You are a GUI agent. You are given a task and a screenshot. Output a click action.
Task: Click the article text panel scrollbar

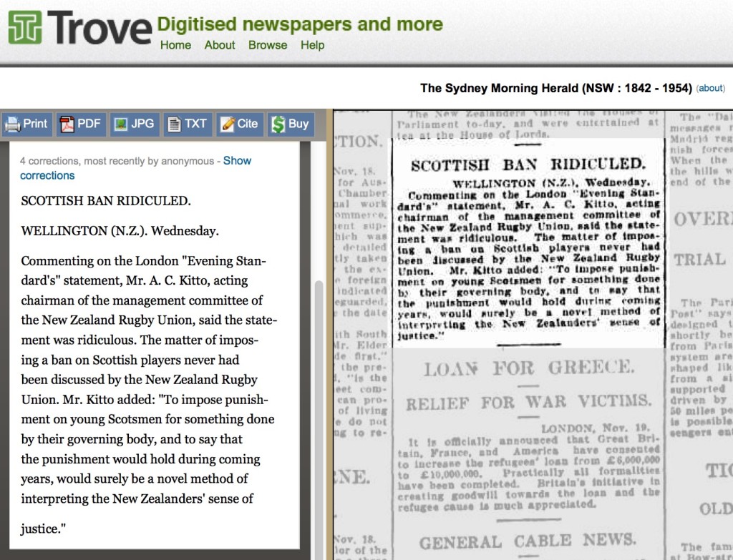[x=319, y=416]
